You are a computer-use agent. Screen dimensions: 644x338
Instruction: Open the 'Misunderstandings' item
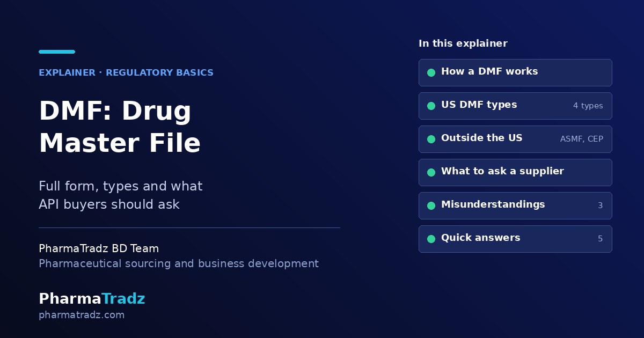coord(515,205)
